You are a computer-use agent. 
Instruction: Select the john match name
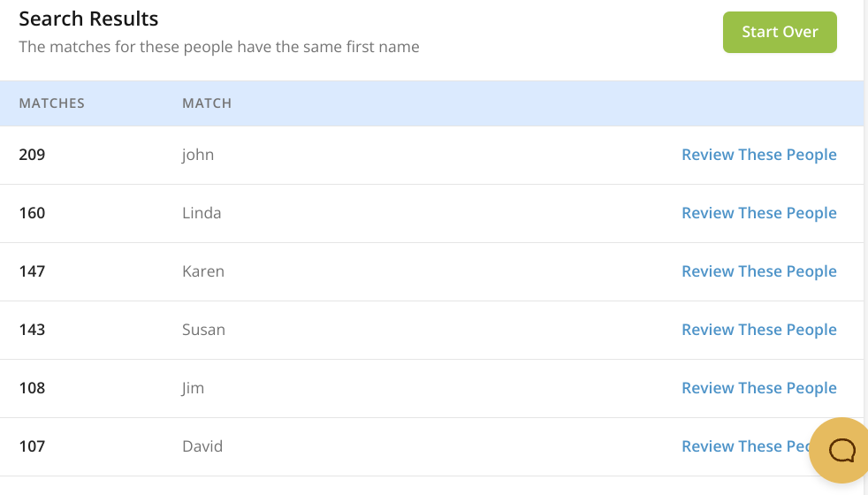(x=198, y=155)
